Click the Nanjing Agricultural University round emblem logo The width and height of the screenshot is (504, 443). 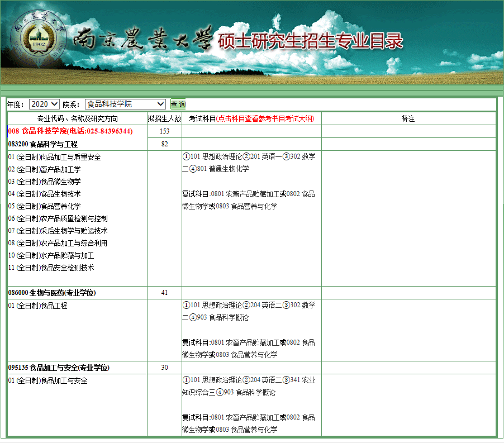pyautogui.click(x=38, y=41)
